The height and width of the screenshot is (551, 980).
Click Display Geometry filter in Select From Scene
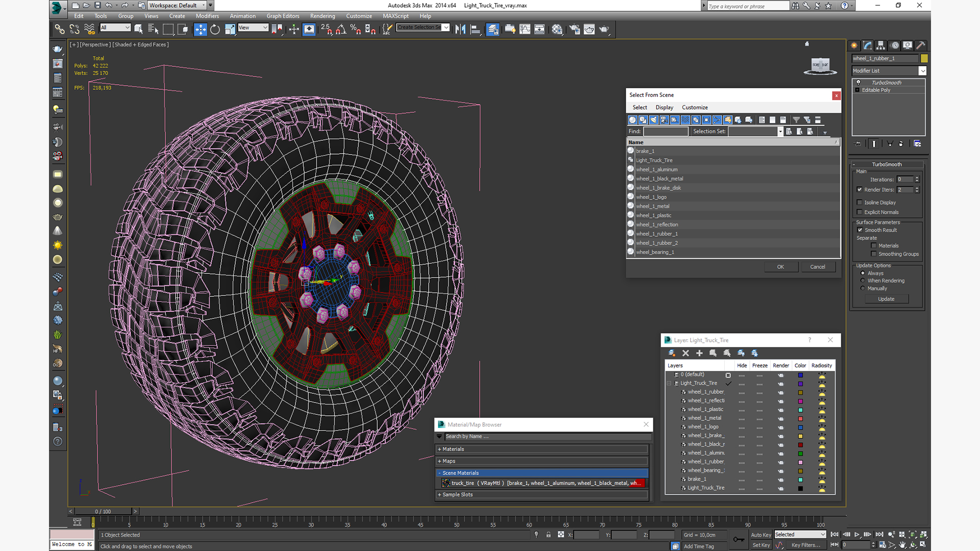coord(632,120)
